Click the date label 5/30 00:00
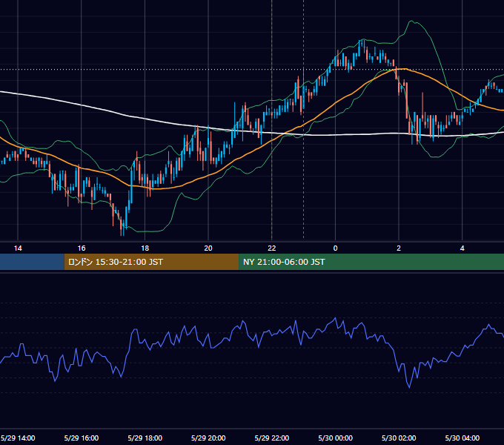The width and height of the screenshot is (504, 445). click(x=335, y=438)
